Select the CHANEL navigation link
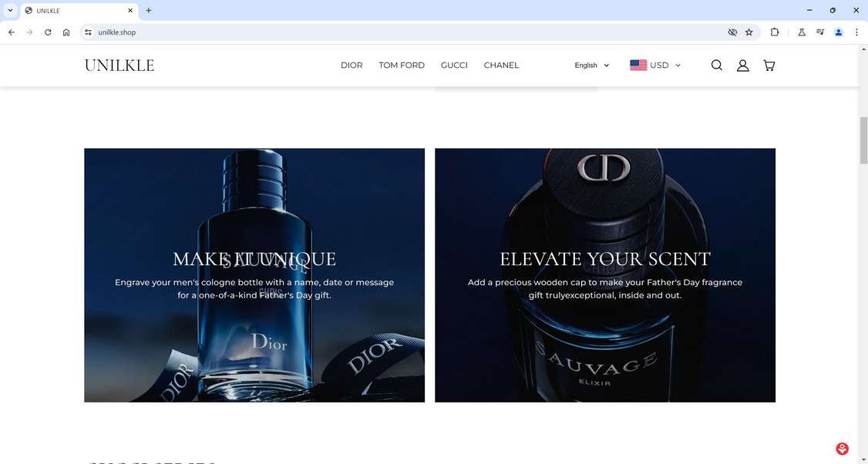Image resolution: width=868 pixels, height=464 pixels. pos(501,66)
